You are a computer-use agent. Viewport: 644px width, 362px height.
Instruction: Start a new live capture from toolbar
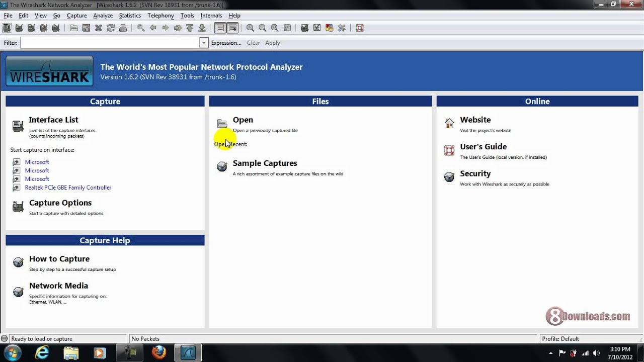31,28
